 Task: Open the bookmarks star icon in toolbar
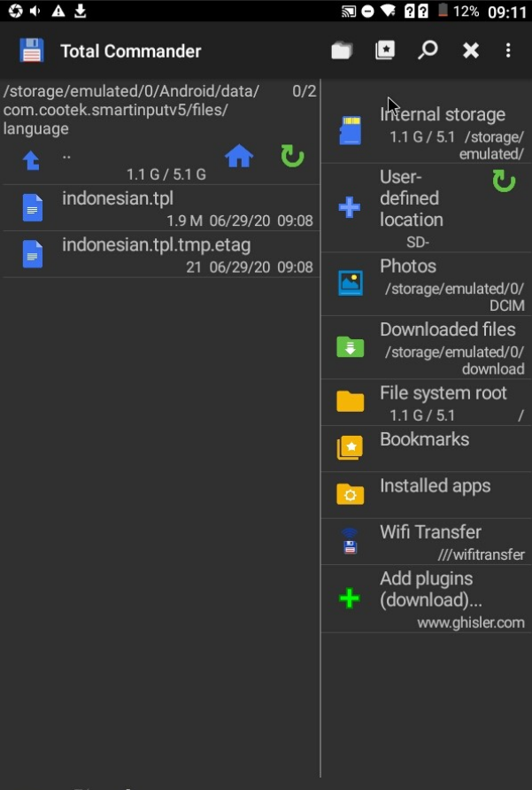point(385,50)
